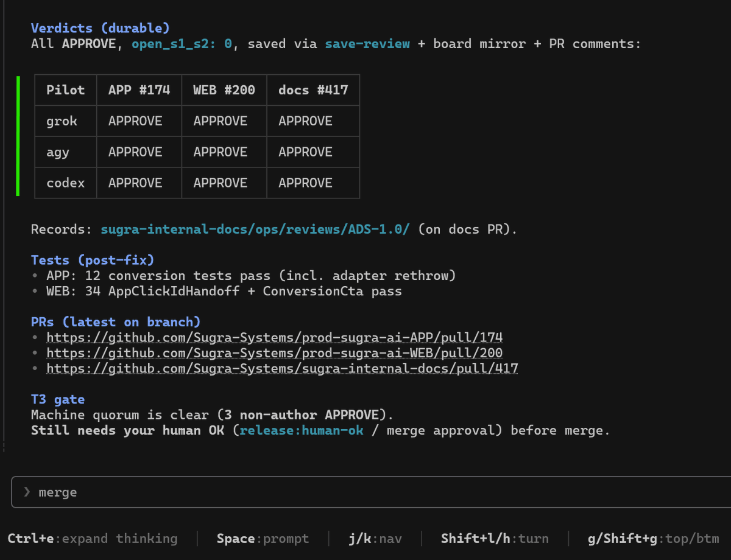This screenshot has width=731, height=560.
Task: Click the save-review command text
Action: click(367, 44)
